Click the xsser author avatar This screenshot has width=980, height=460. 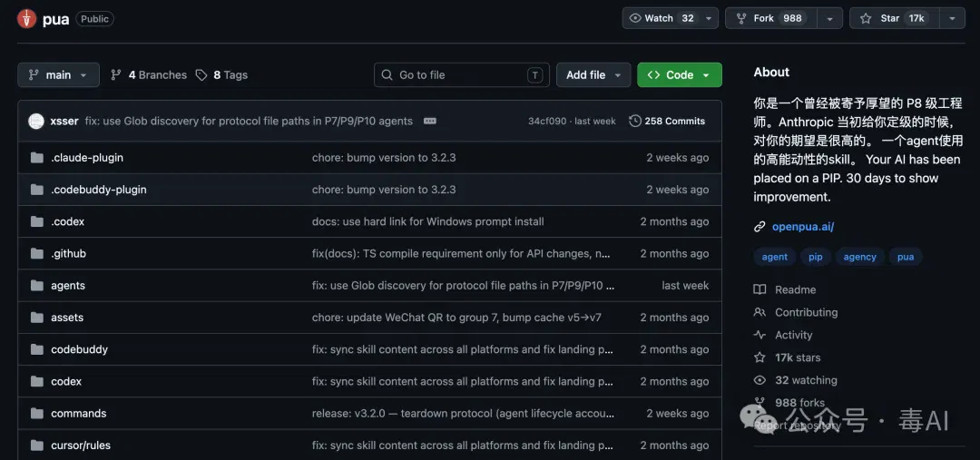coord(36,122)
